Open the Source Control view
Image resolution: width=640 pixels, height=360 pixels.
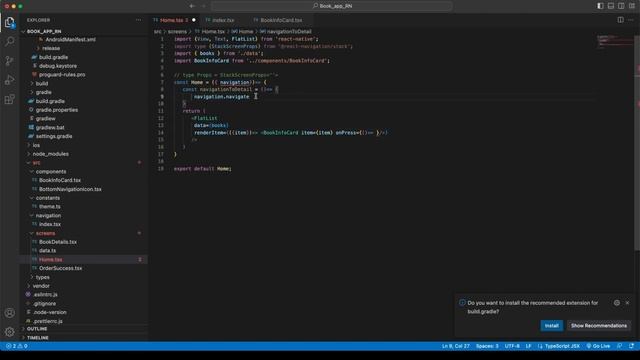pyautogui.click(x=9, y=61)
